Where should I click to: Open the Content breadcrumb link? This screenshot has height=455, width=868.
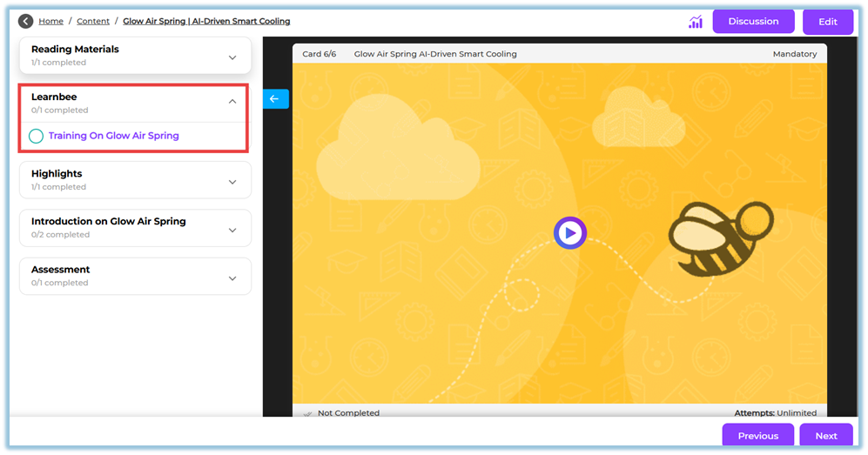(93, 21)
